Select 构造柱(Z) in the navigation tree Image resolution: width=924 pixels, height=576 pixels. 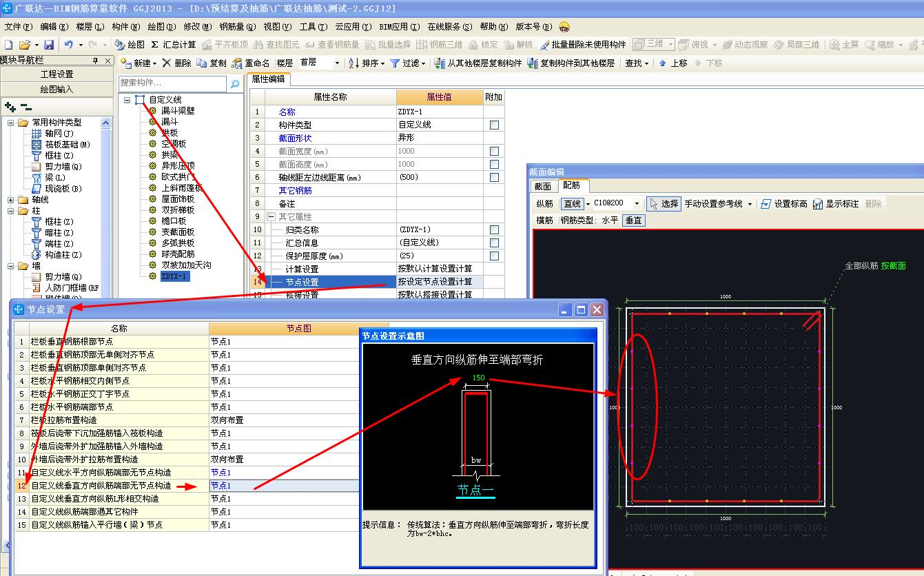tap(63, 255)
